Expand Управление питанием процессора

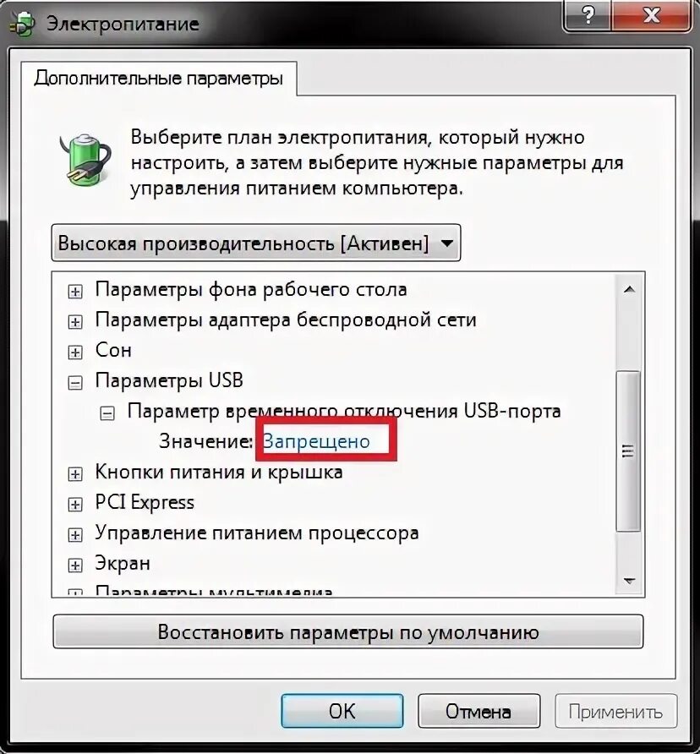tap(74, 535)
